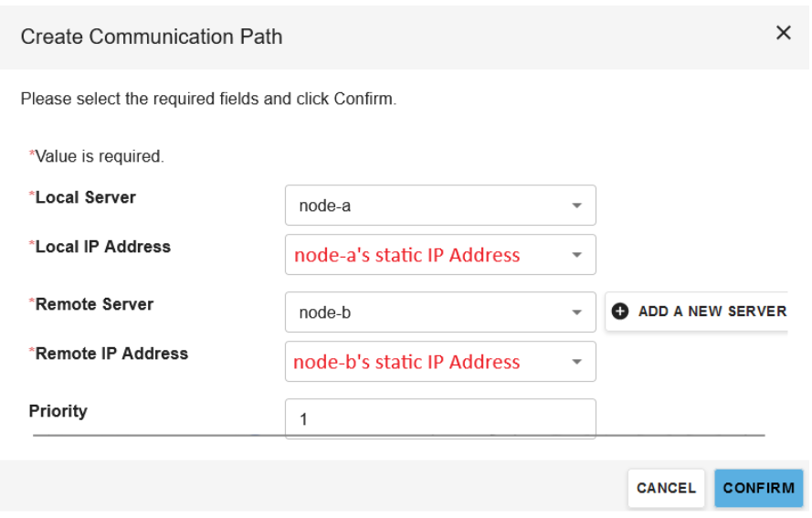The width and height of the screenshot is (812, 518).
Task: Click into the Priority input field
Action: [439, 418]
